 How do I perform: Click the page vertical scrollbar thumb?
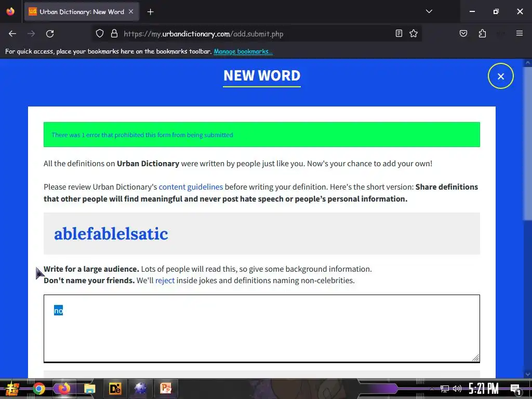[528, 142]
